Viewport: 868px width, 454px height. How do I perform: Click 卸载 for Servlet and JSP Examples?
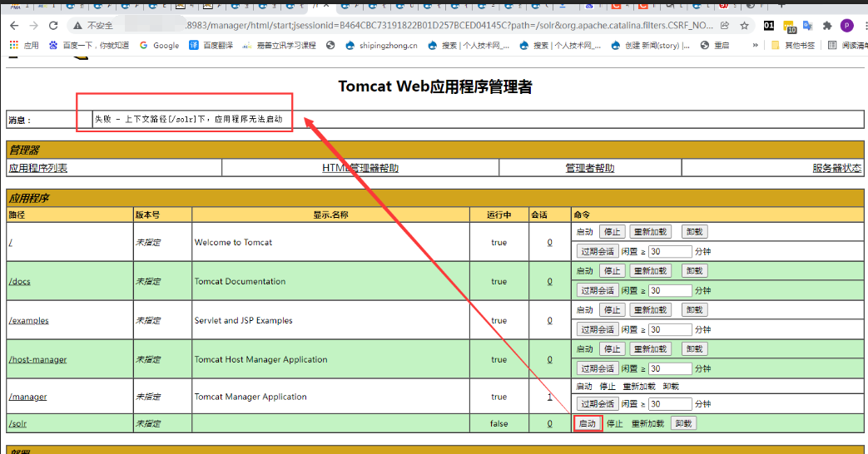coord(695,310)
